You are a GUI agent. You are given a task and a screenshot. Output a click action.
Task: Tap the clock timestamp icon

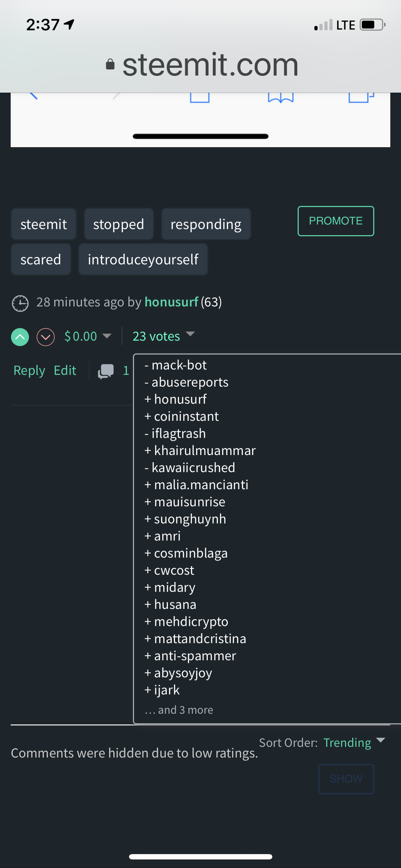20,303
